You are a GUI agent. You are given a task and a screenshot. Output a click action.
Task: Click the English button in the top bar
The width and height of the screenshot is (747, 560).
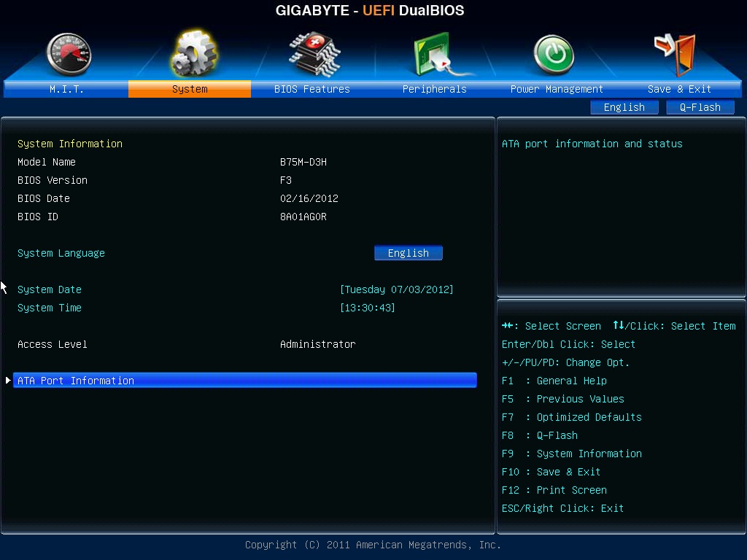click(624, 107)
